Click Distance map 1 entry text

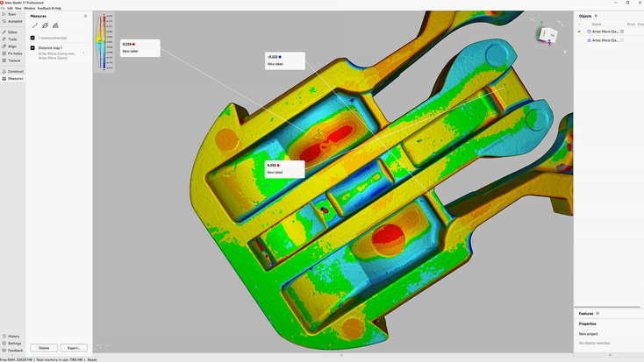[x=50, y=48]
